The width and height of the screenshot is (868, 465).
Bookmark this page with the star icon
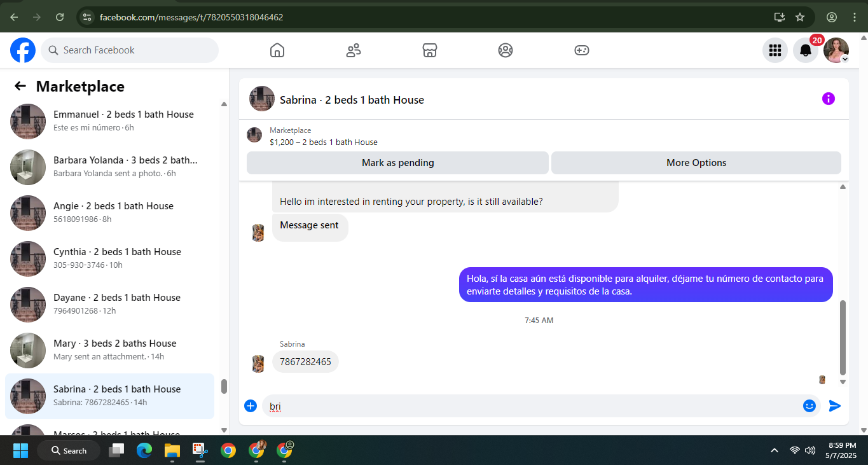pos(800,17)
